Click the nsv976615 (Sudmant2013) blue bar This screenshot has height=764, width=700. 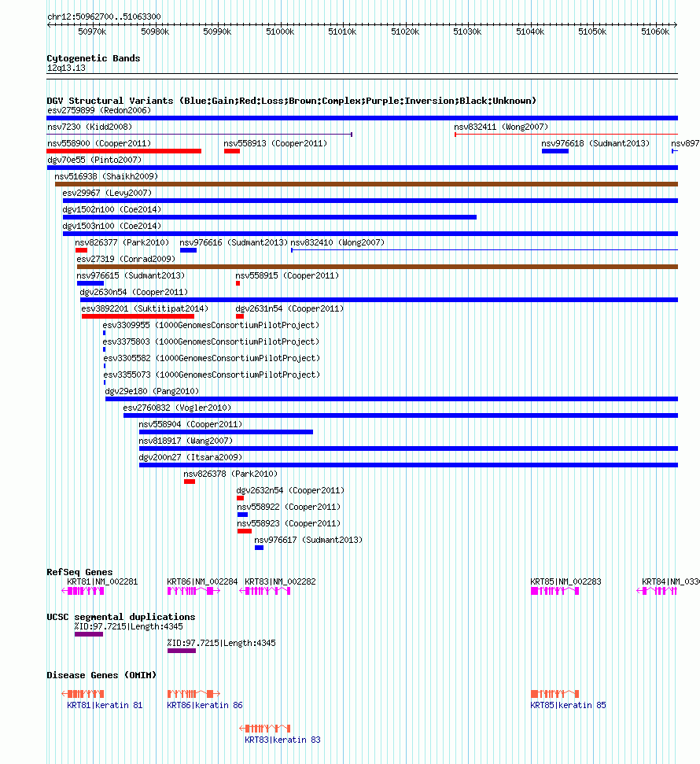point(90,283)
